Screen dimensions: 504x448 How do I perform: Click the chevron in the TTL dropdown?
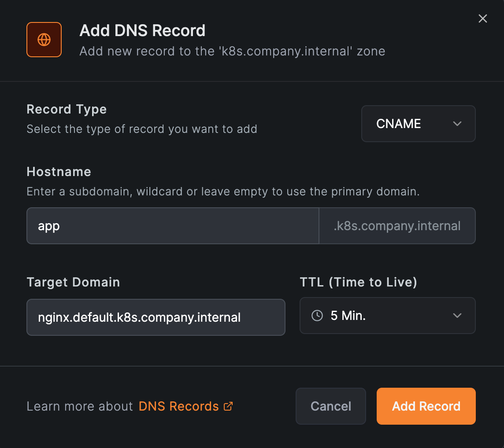(457, 316)
